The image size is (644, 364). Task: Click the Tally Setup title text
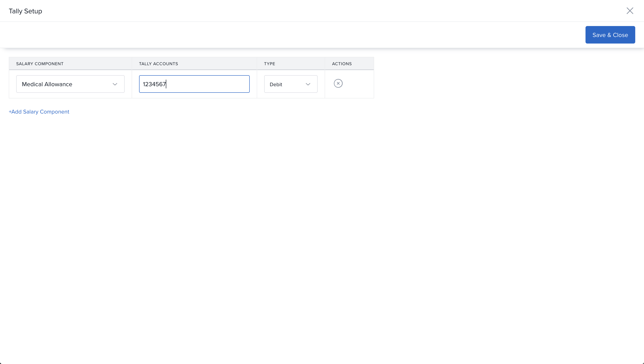pos(25,11)
